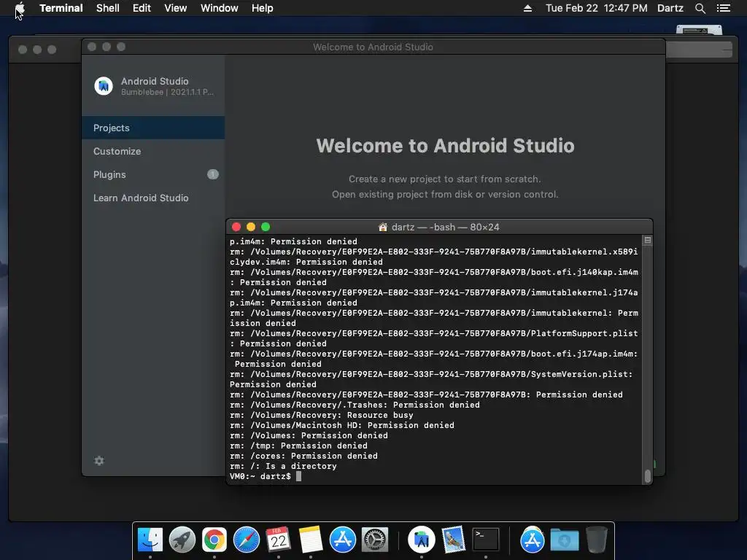Select the Projects tab in Android Studio

(x=153, y=128)
